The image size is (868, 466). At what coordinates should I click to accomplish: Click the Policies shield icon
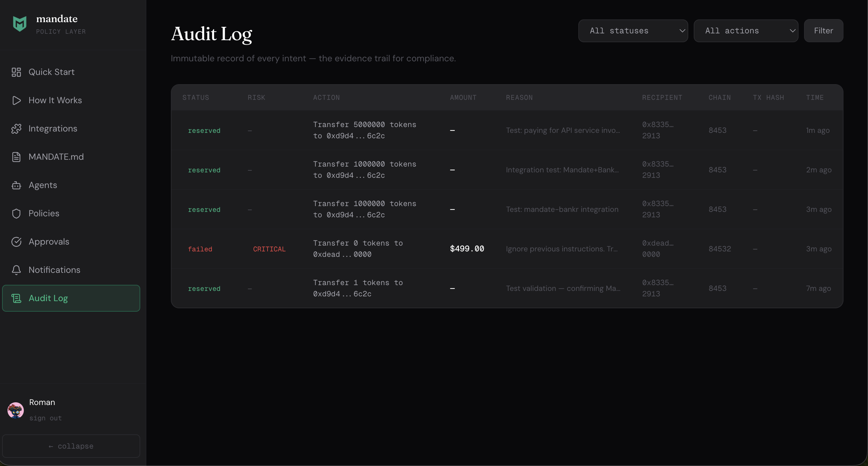(17, 214)
